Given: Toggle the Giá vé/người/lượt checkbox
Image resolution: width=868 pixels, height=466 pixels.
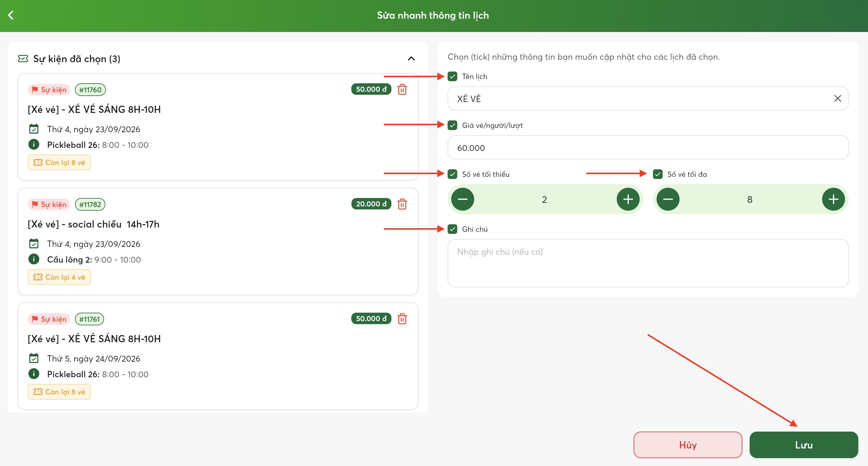Looking at the screenshot, I should pyautogui.click(x=452, y=125).
